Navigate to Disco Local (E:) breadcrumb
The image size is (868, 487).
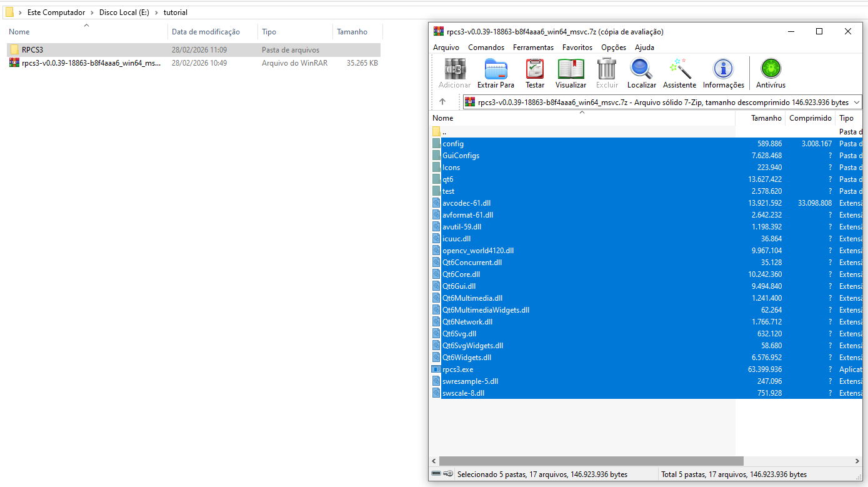coord(125,13)
